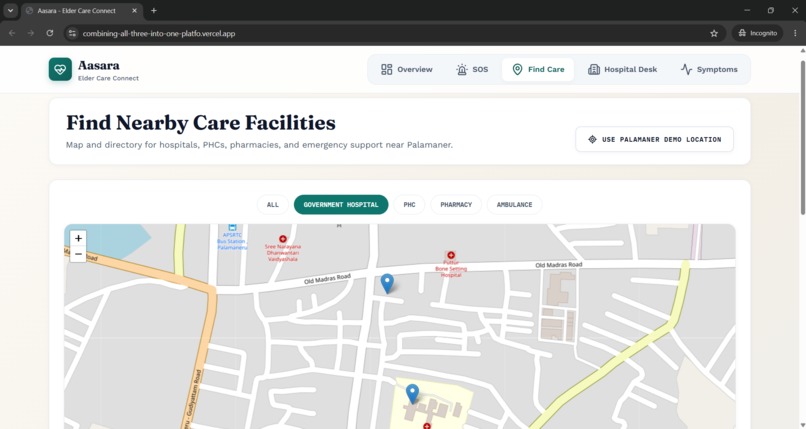Go back to the previous page
This screenshot has height=429, width=806.
pos(12,33)
